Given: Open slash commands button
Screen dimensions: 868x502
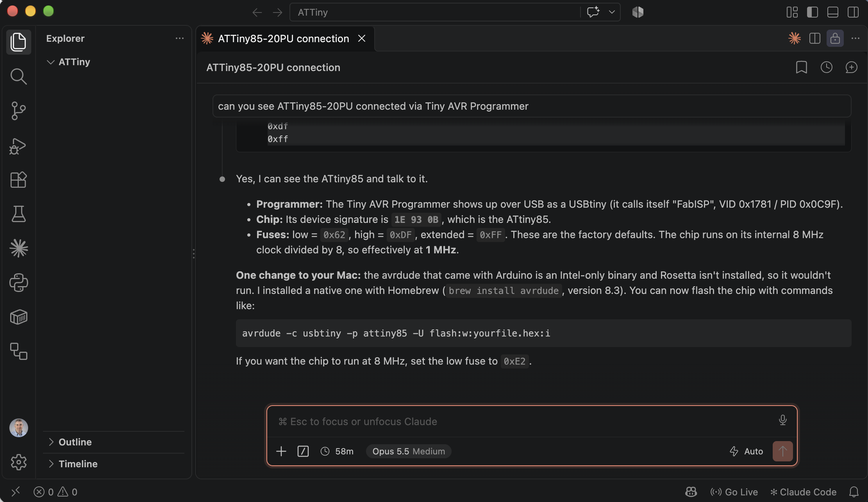Looking at the screenshot, I should click(x=303, y=451).
